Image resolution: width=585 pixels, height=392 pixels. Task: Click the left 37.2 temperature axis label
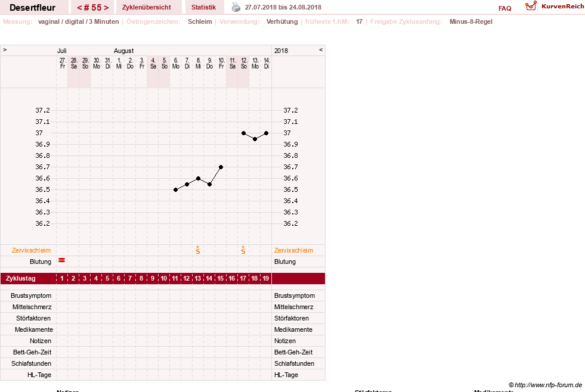tap(42, 110)
